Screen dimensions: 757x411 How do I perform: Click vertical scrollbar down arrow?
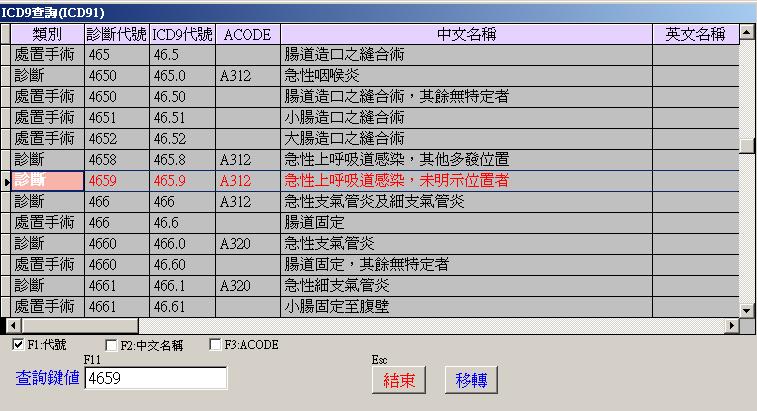pyautogui.click(x=747, y=309)
